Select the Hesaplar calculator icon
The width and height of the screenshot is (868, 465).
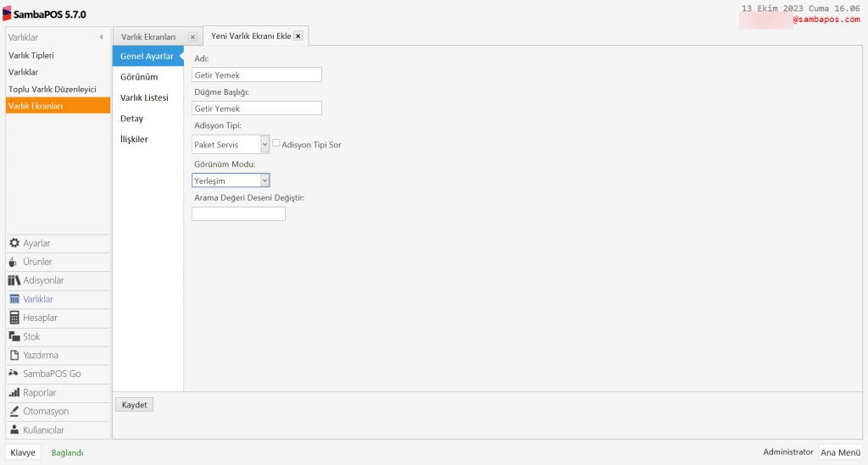click(14, 318)
